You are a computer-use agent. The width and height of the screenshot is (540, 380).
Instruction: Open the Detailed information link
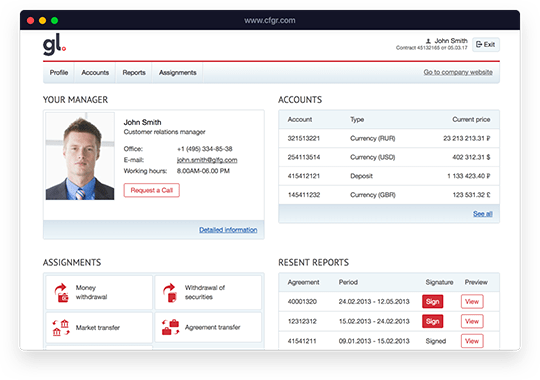(x=228, y=230)
